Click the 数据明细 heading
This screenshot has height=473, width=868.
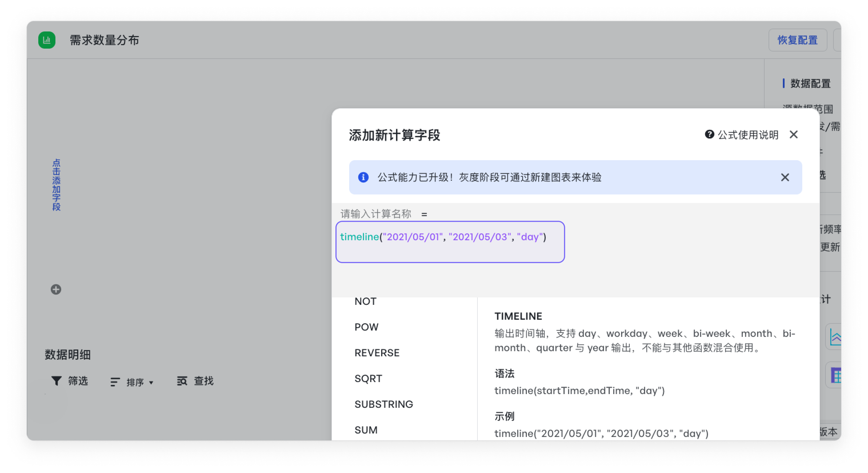[67, 355]
